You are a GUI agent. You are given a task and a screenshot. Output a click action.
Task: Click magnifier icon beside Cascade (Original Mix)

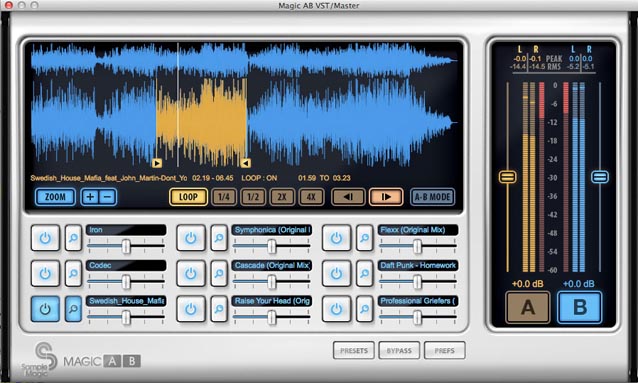[x=219, y=273]
